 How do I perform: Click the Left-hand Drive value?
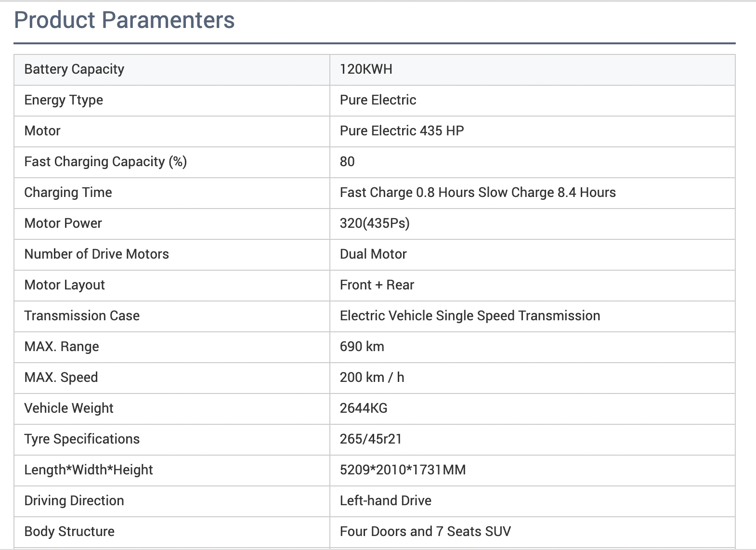[385, 501]
